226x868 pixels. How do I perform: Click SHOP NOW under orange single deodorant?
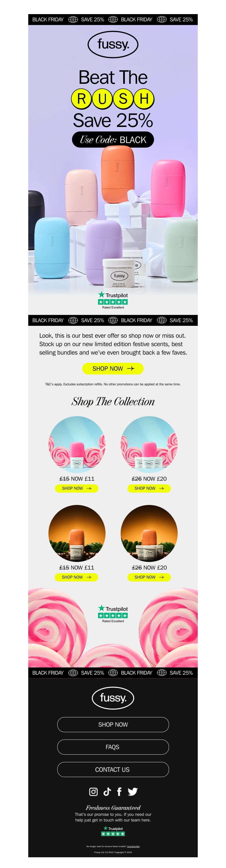point(77,577)
